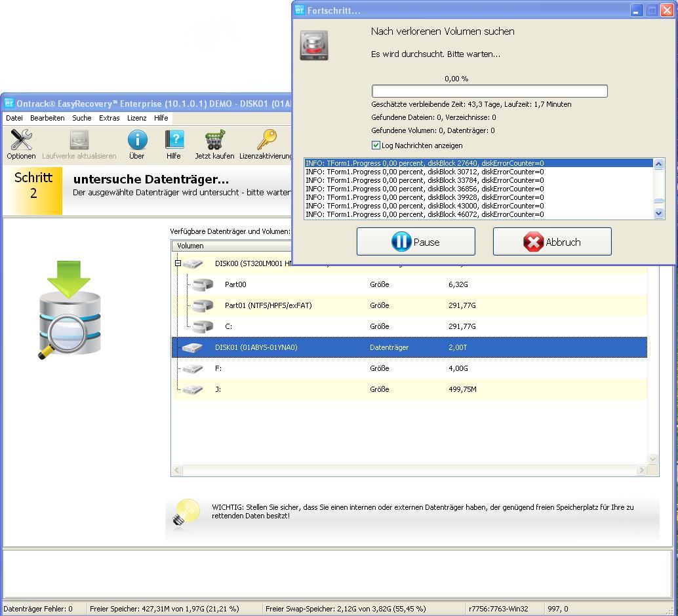Select log entry with diskBlock 43000
Screen dimensions: 678x616
[479, 206]
